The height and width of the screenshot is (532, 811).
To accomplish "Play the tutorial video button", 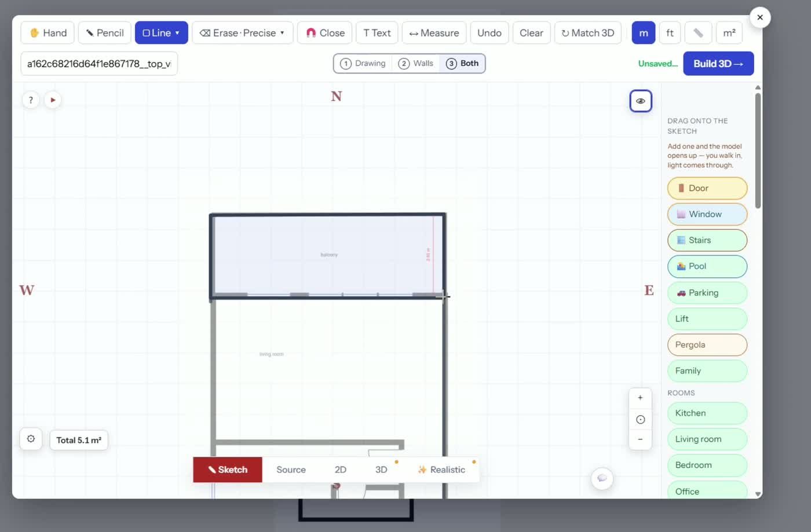I will tap(53, 100).
